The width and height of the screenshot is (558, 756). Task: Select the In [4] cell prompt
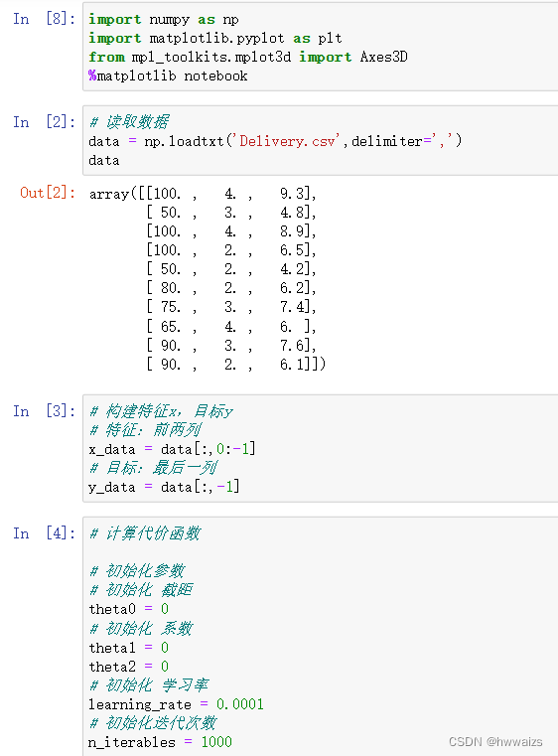point(44,533)
